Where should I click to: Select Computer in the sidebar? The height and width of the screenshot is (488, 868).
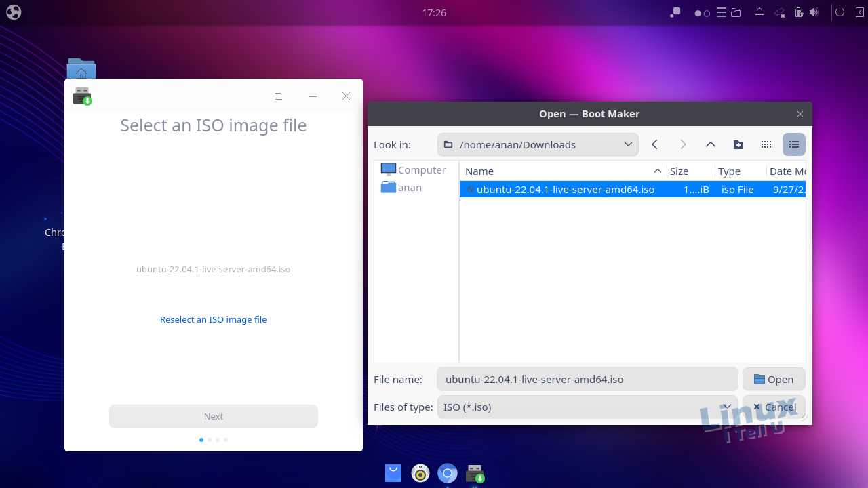point(414,169)
